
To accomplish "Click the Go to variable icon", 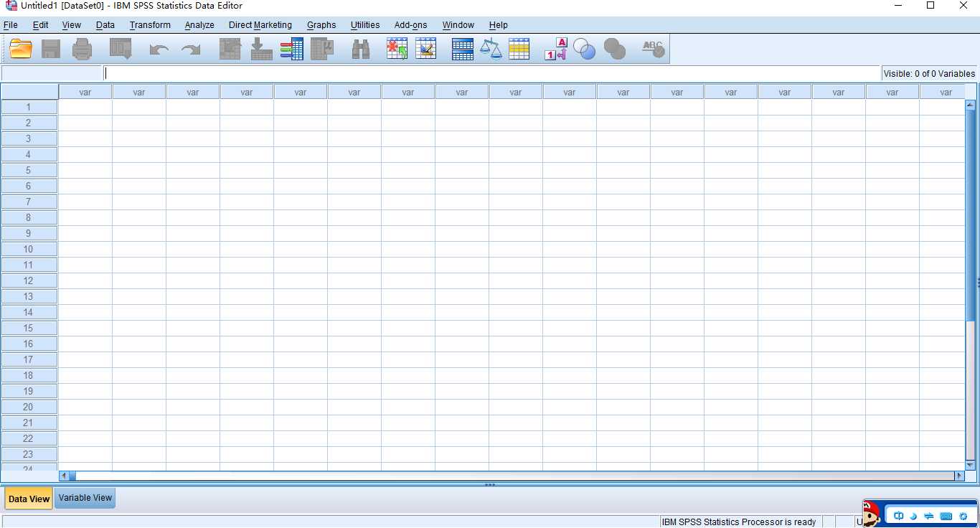I will pyautogui.click(x=260, y=49).
